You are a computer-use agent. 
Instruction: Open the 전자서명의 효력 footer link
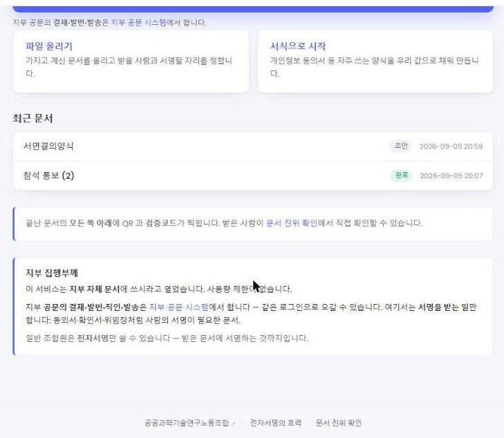tap(276, 423)
